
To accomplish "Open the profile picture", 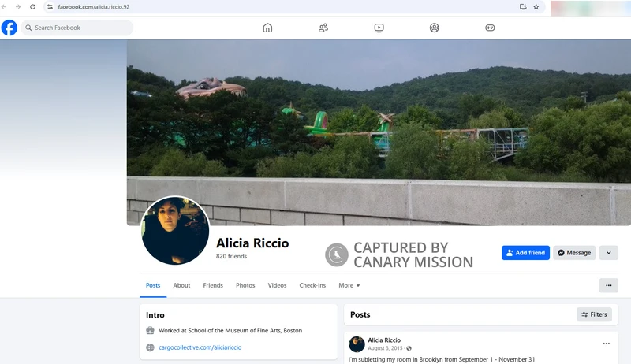I will (x=175, y=230).
